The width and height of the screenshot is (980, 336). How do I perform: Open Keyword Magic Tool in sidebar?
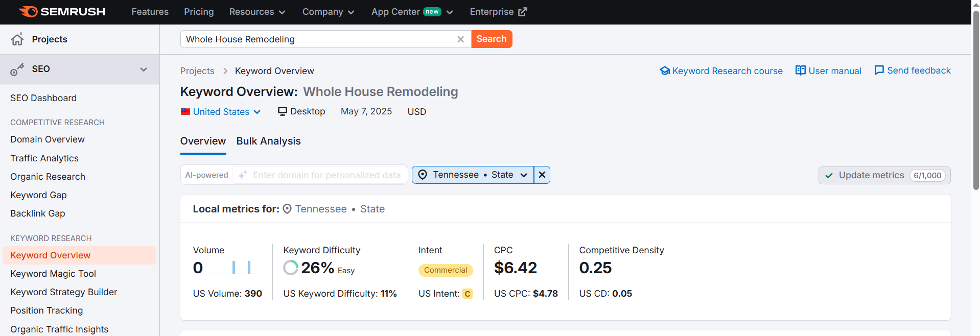click(x=53, y=274)
